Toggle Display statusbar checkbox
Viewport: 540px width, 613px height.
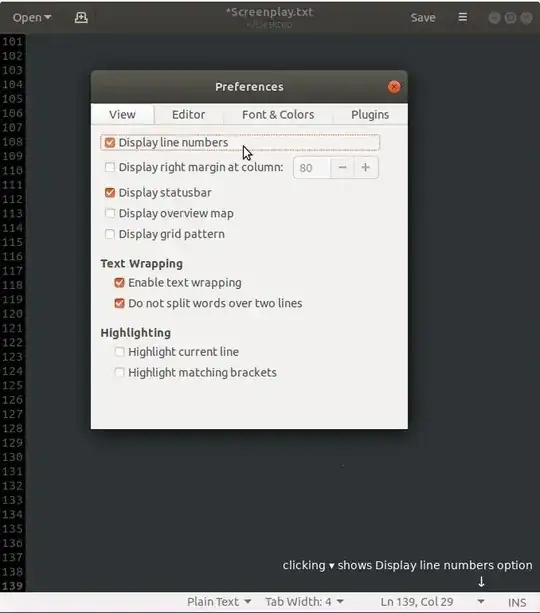pos(110,193)
